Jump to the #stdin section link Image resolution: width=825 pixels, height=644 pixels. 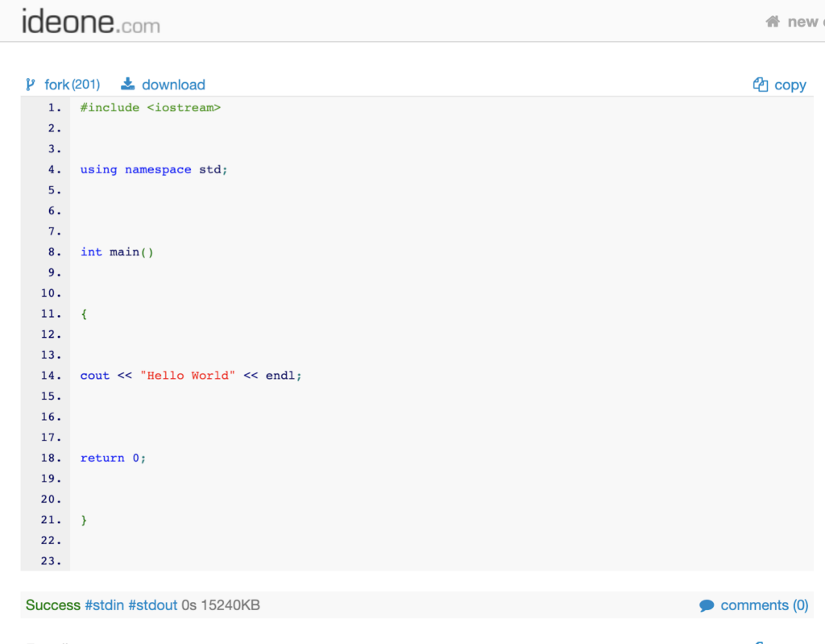[x=104, y=605]
